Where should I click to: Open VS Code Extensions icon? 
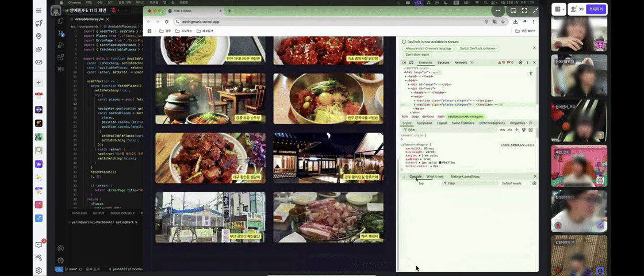coord(61,57)
